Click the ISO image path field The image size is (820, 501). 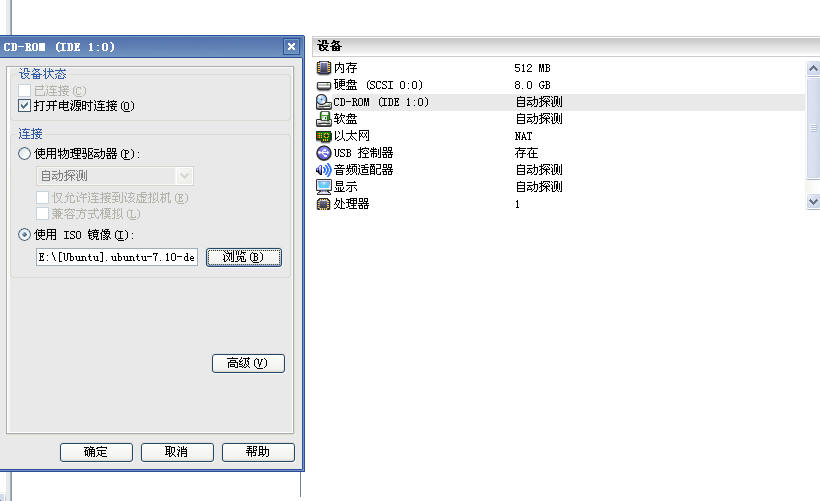tap(117, 257)
